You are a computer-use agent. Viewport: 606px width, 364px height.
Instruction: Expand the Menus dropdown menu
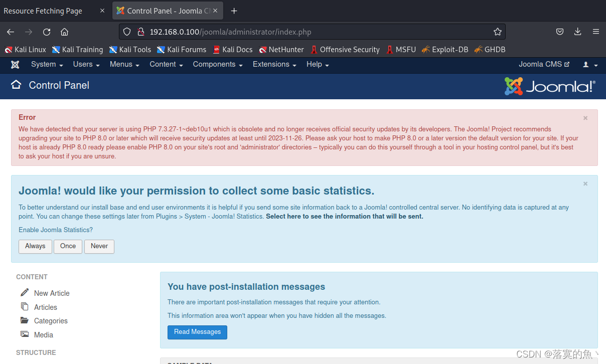(x=124, y=64)
